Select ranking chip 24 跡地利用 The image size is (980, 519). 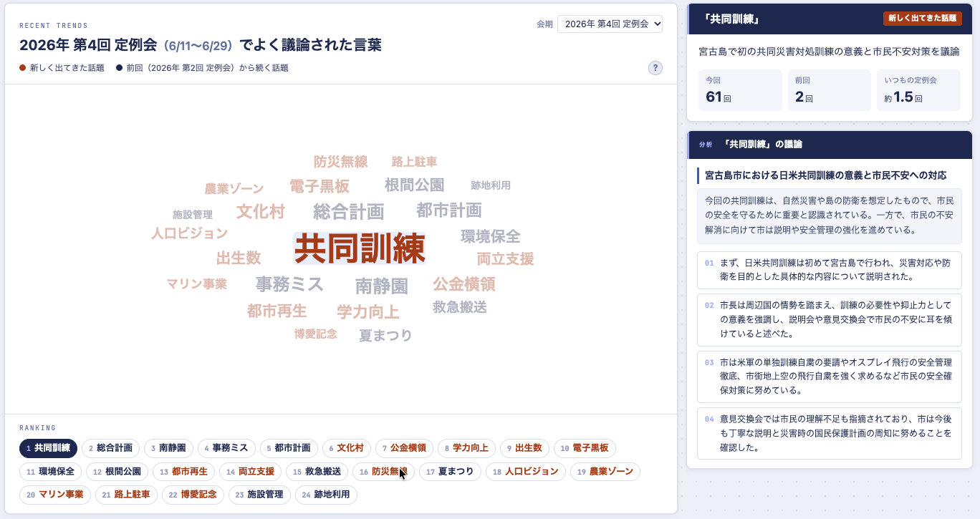326,495
